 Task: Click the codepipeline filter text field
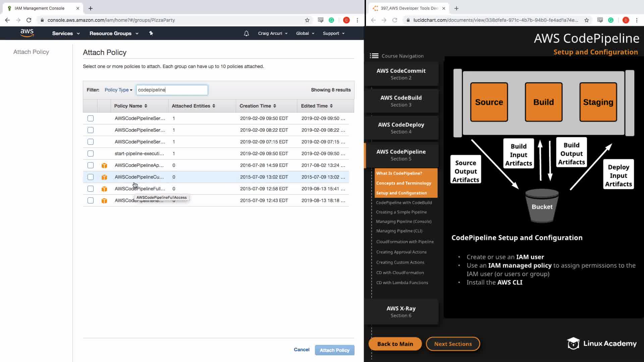tap(172, 90)
